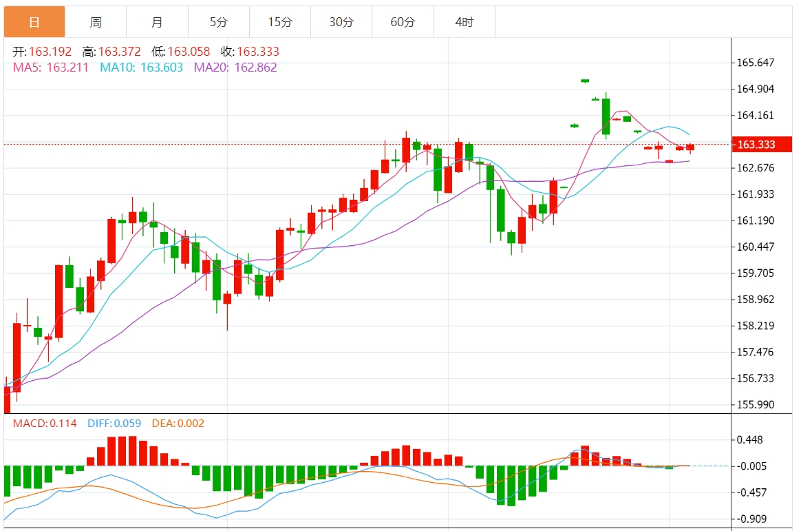Open the 15分 timeframe tab
This screenshot has height=531, width=812.
(280, 22)
